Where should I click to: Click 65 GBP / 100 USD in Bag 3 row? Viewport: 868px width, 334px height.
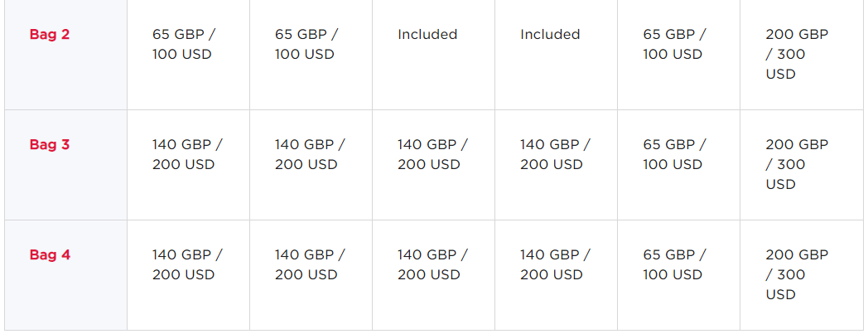pyautogui.click(x=674, y=155)
